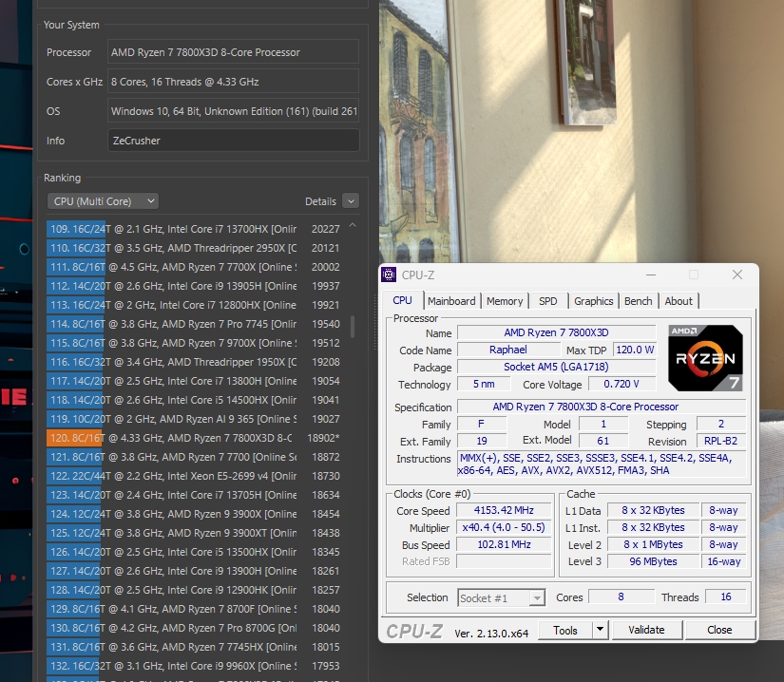This screenshot has height=682, width=784.
Task: Click the ranking list scroll-up arrow
Action: [353, 225]
